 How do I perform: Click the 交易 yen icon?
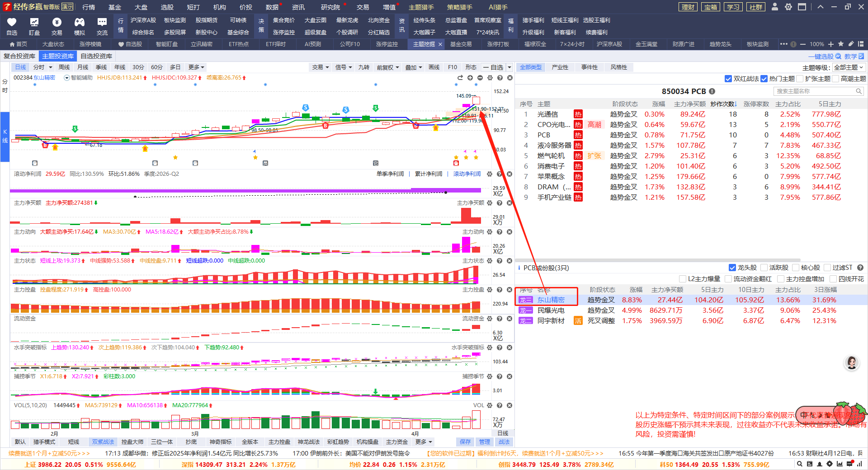[57, 23]
